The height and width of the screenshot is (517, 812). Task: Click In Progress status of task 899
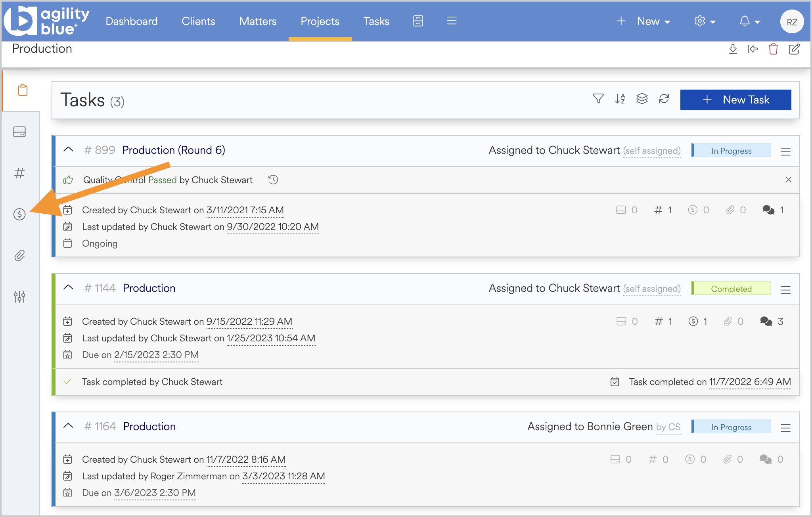click(x=731, y=151)
